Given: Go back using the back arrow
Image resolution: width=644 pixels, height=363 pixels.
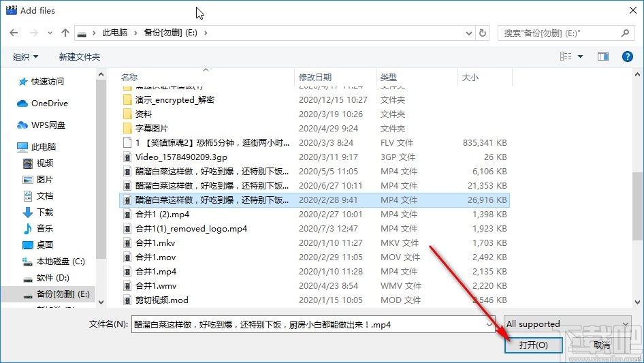Looking at the screenshot, I should coord(14,33).
